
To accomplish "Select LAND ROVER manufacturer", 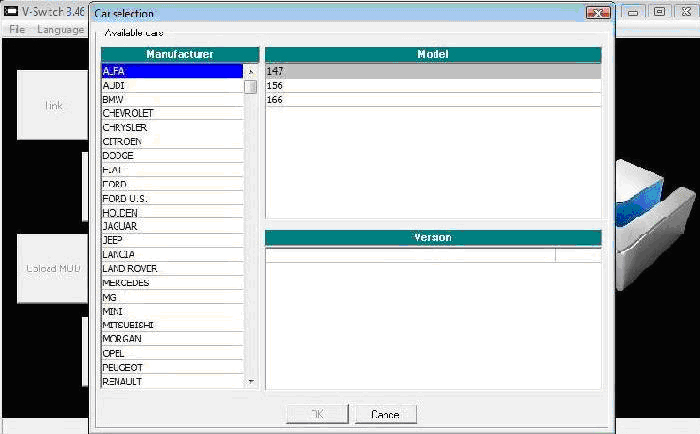I will point(172,269).
